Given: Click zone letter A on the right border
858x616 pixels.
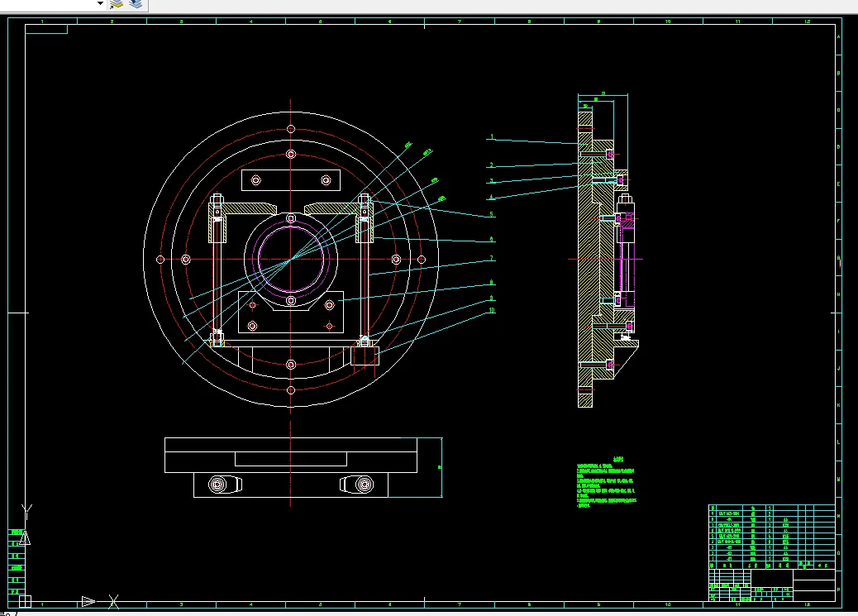Looking at the screenshot, I should (838, 36).
